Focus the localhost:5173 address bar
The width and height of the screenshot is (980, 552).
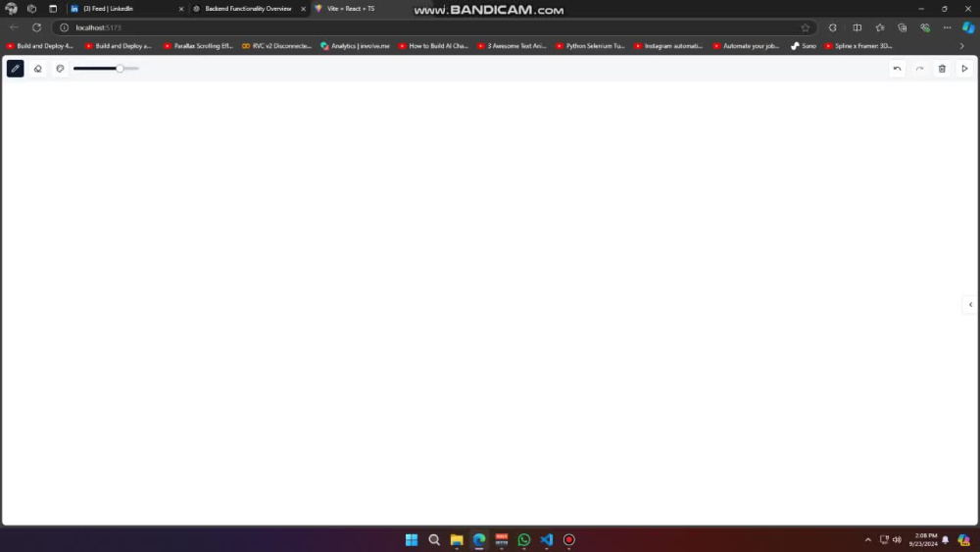[x=431, y=27]
